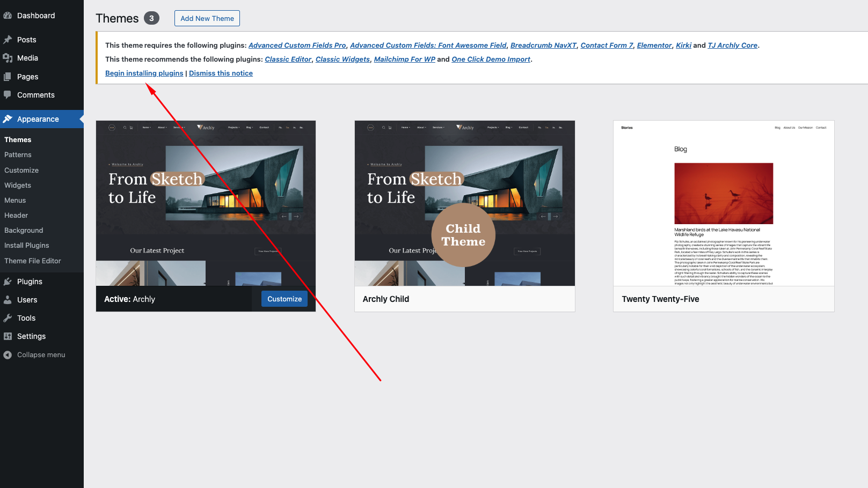The height and width of the screenshot is (488, 868).
Task: Click the Comments speech bubble icon
Action: (8, 95)
